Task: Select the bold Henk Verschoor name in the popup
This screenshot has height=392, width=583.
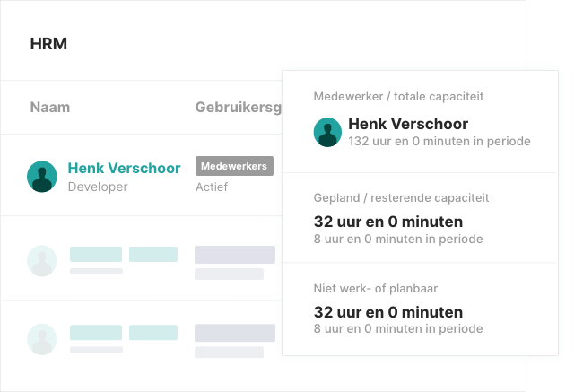Action: coord(408,124)
